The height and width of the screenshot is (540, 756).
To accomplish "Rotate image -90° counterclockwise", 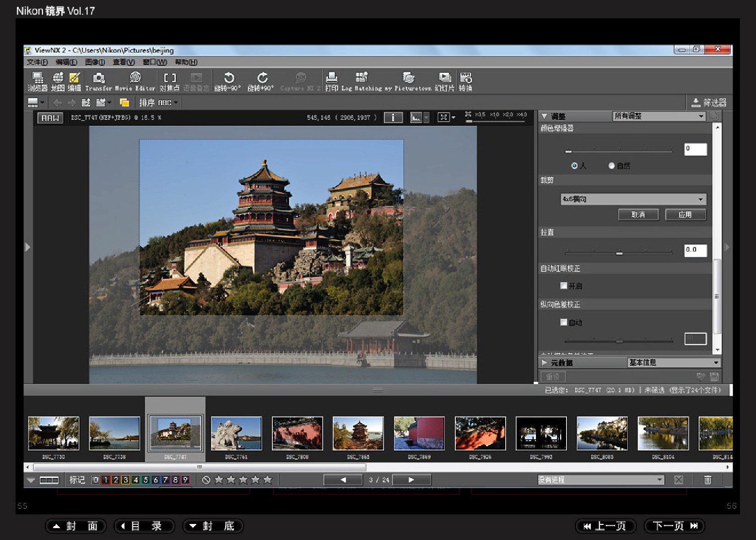I will (x=227, y=81).
